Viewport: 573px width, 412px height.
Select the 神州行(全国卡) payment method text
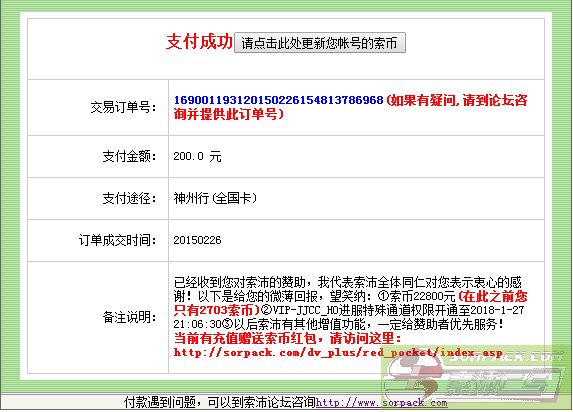click(215, 198)
